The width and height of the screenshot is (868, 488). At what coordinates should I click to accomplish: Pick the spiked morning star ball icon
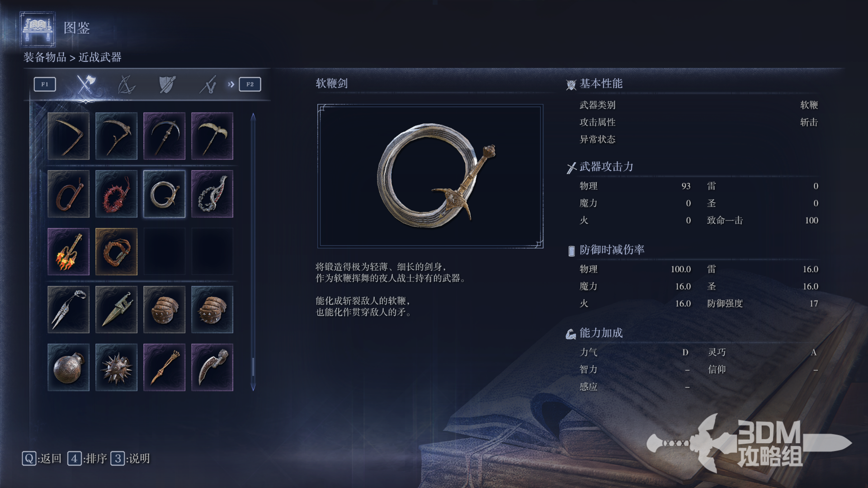pos(116,367)
